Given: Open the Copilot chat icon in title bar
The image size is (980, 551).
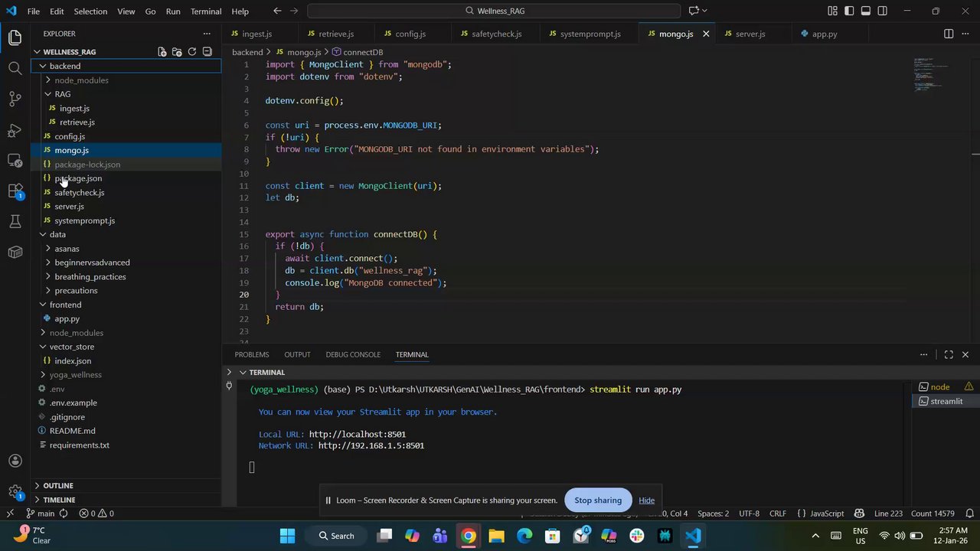Looking at the screenshot, I should [694, 11].
